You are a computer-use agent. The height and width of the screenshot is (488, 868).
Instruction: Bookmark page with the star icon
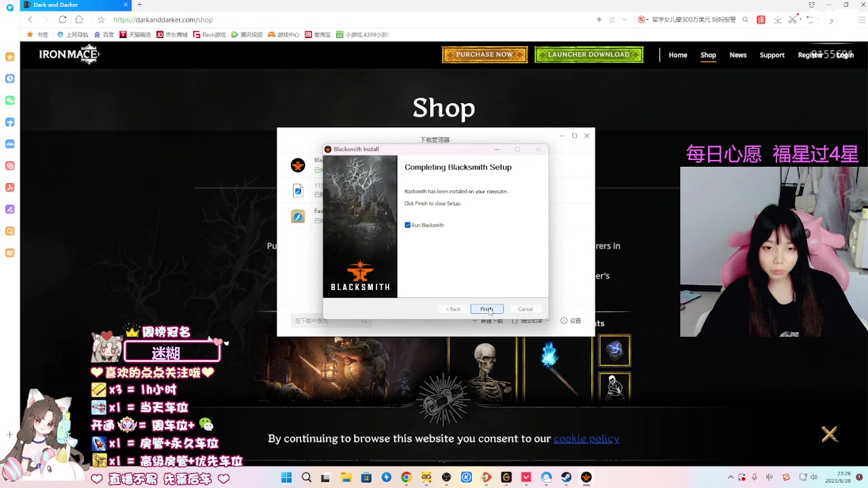[101, 20]
